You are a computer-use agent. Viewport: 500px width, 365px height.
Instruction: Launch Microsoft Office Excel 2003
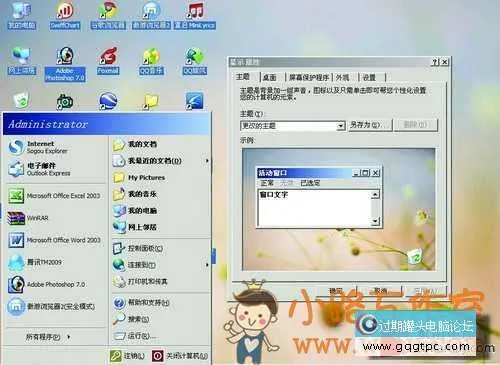tap(56, 196)
